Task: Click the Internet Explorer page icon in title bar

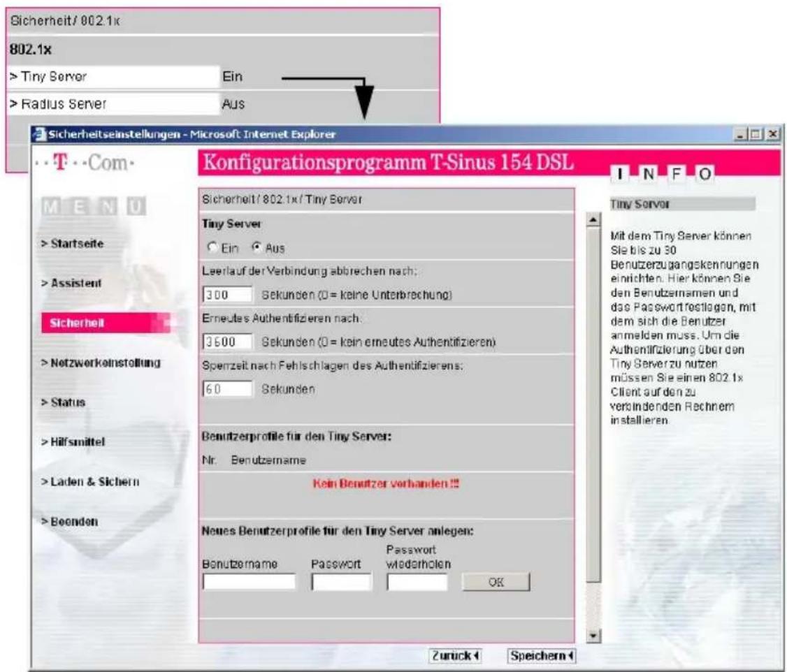Action: click(x=39, y=134)
